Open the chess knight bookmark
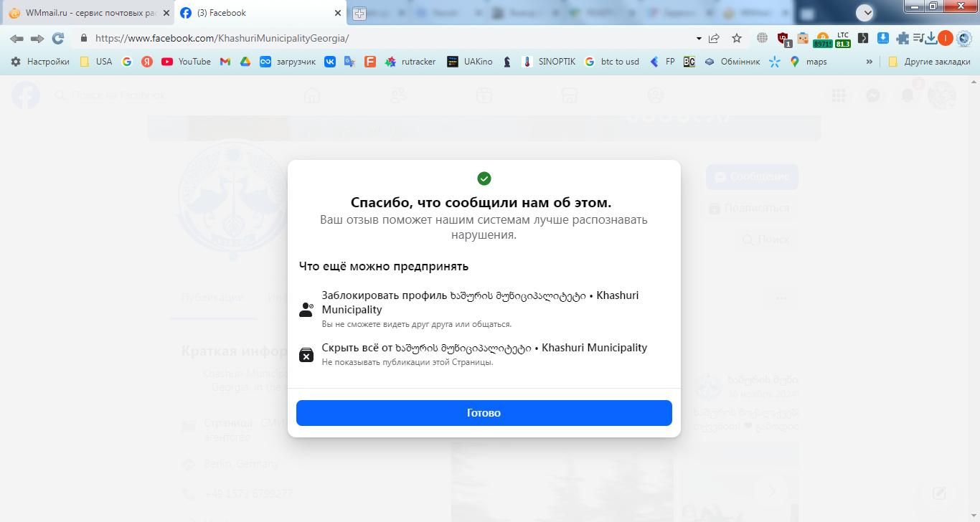 [507, 62]
